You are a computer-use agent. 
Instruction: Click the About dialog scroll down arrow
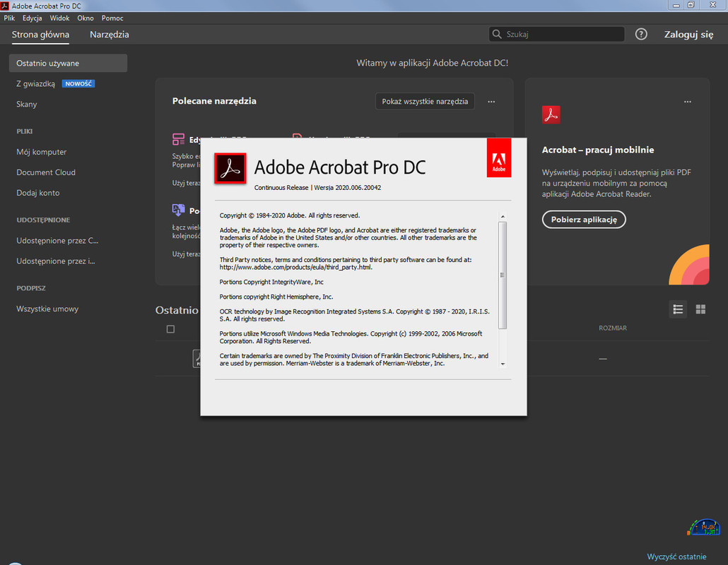503,364
